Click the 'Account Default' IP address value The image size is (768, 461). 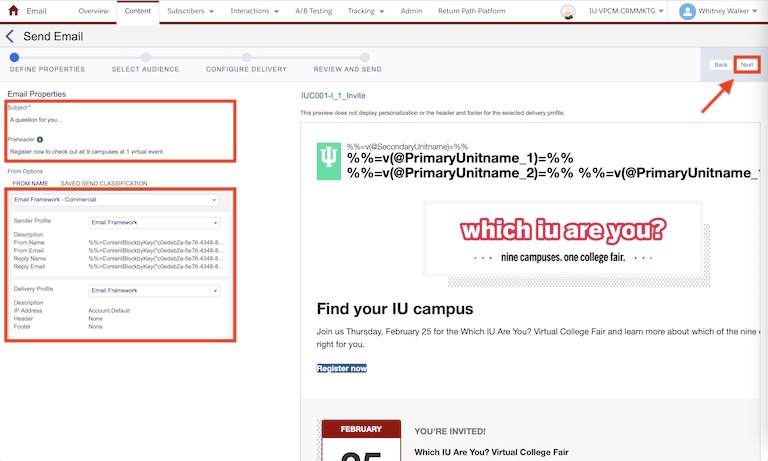(109, 311)
